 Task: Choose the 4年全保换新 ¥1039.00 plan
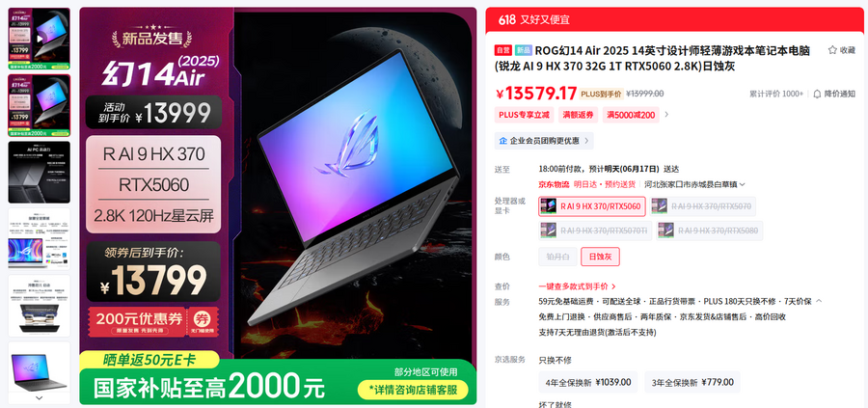coord(588,382)
